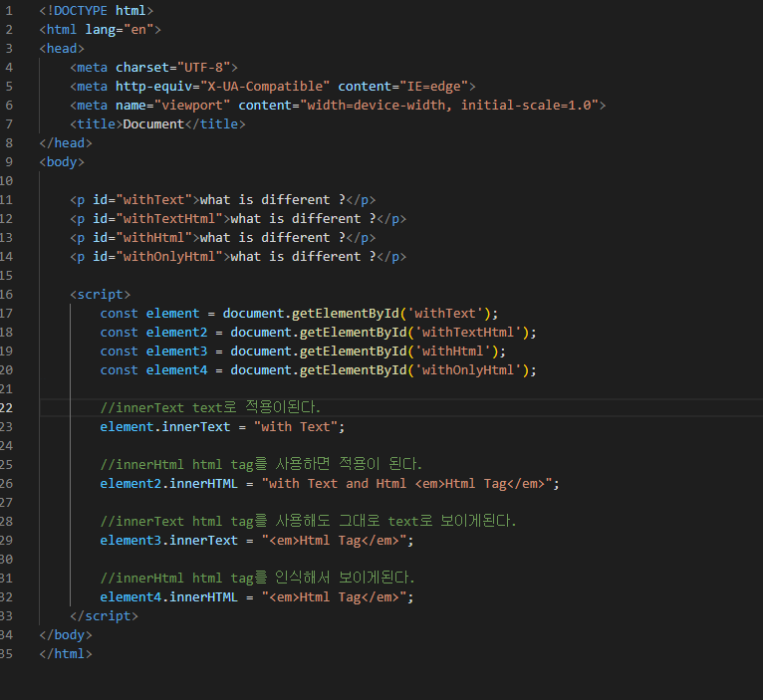The height and width of the screenshot is (700, 763).
Task: Click the 'withHtml' string argument on line 19
Action: pyautogui.click(x=453, y=351)
